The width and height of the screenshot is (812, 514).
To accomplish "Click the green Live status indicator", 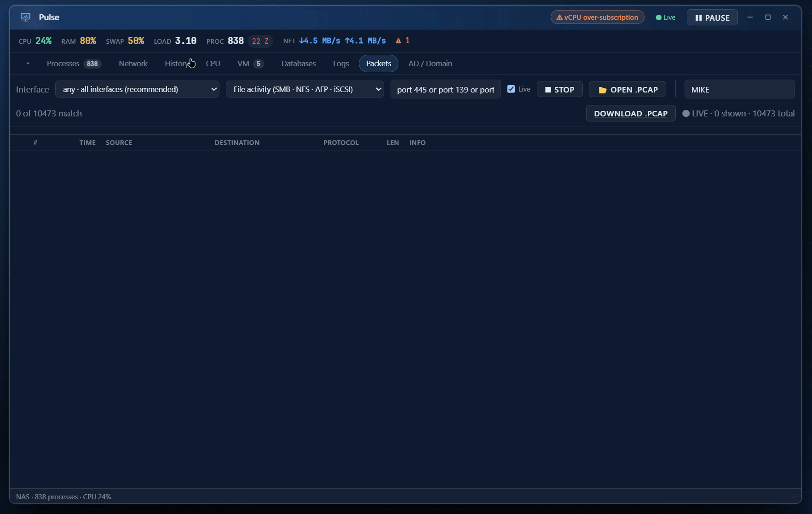I will point(665,17).
